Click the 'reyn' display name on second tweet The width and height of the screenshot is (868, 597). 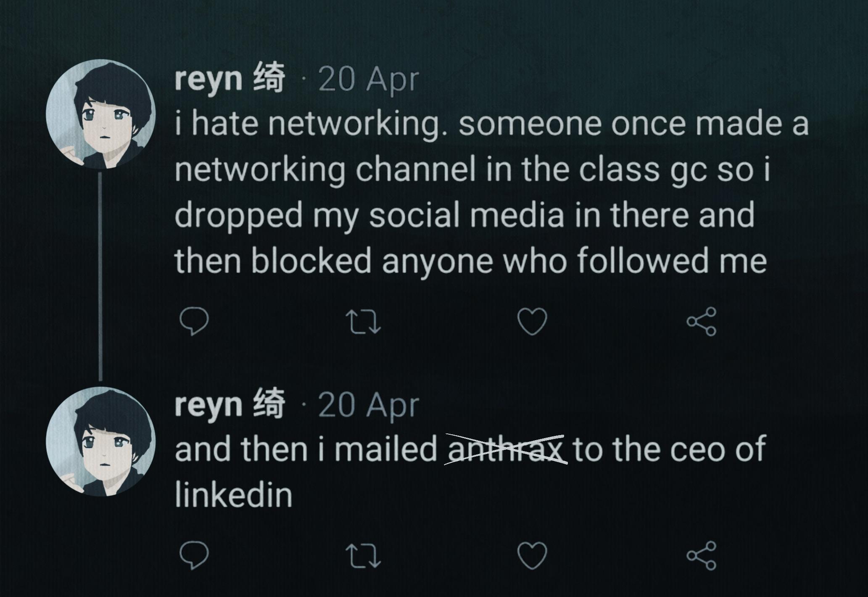point(208,404)
